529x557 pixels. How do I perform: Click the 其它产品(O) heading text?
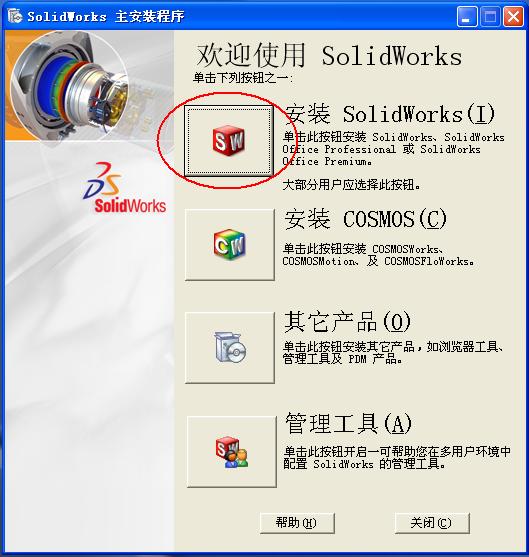(347, 321)
